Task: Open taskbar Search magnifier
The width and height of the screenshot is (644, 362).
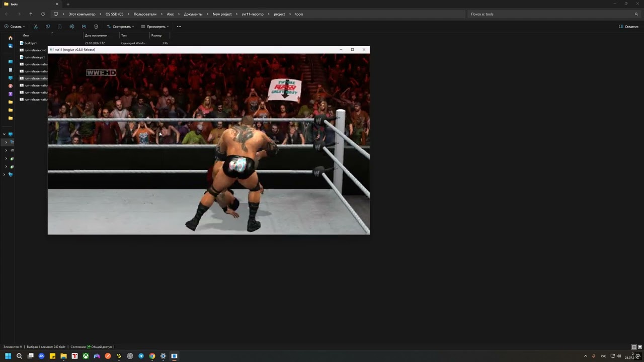Action: coord(19,356)
